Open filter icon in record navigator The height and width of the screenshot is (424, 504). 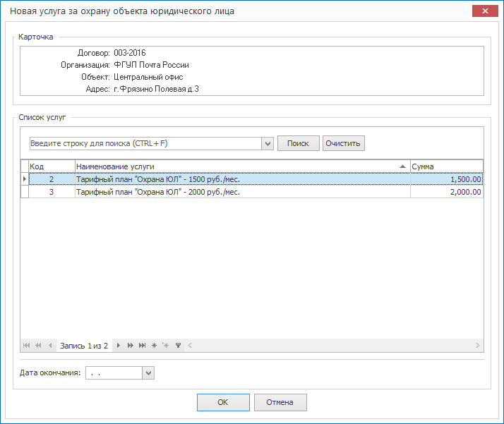coord(178,345)
